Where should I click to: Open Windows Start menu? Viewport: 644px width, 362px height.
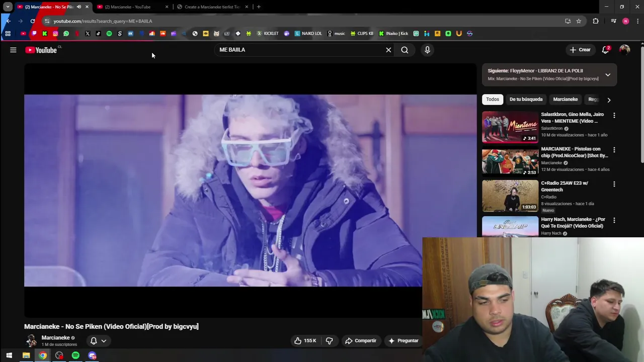pyautogui.click(x=9, y=355)
